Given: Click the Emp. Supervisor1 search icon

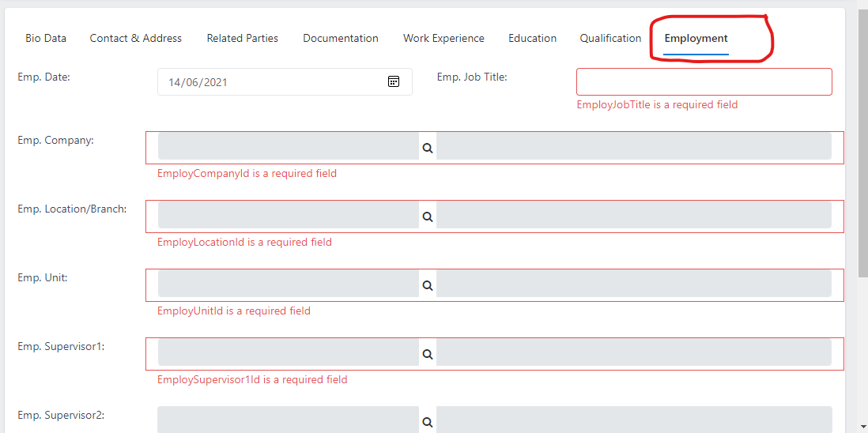Looking at the screenshot, I should (x=428, y=354).
